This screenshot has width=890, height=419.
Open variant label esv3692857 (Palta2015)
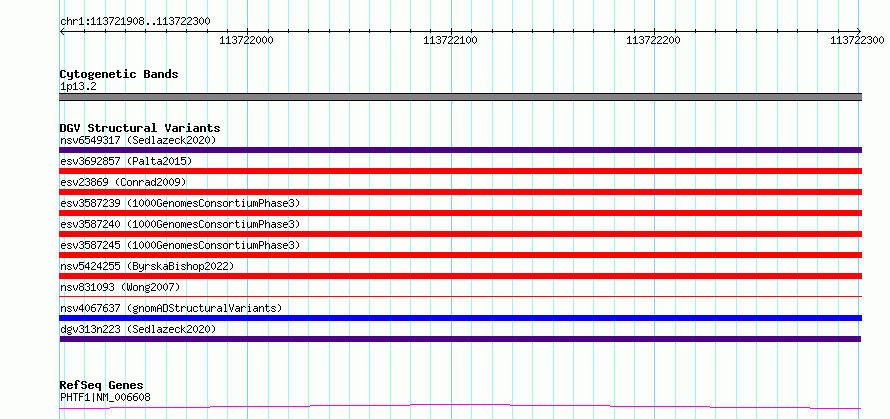point(126,161)
